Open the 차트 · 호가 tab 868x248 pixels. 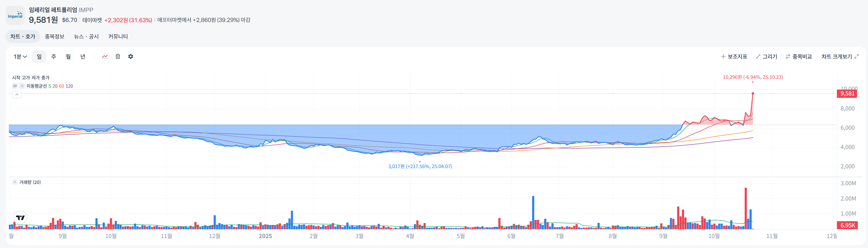23,36
